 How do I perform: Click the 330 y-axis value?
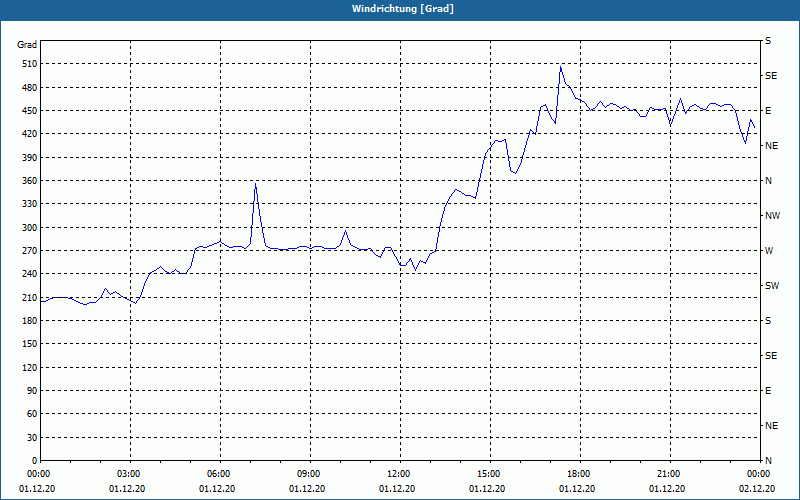(x=30, y=204)
